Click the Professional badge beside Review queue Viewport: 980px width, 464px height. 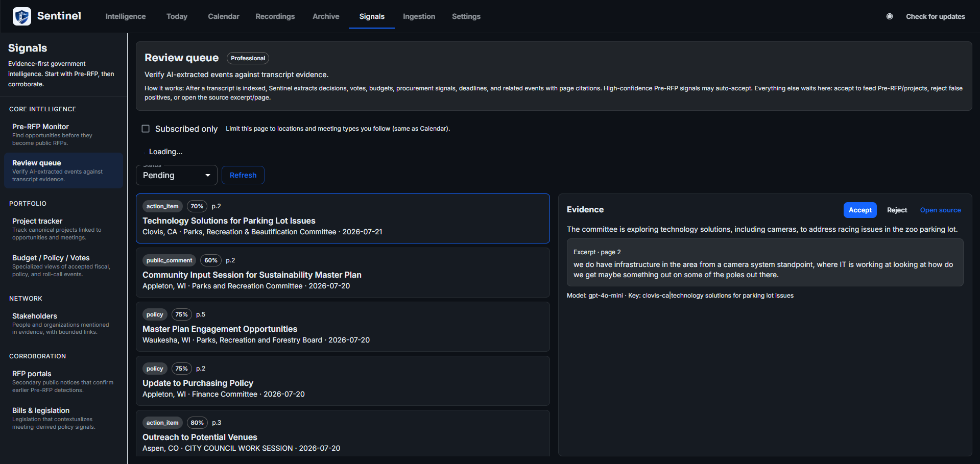(x=248, y=58)
